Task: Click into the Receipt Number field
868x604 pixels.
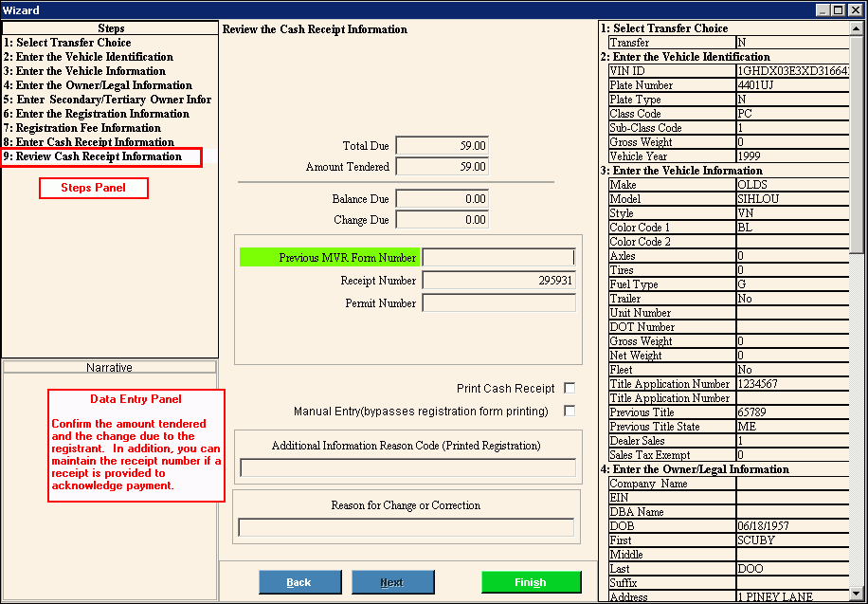Action: 498,280
